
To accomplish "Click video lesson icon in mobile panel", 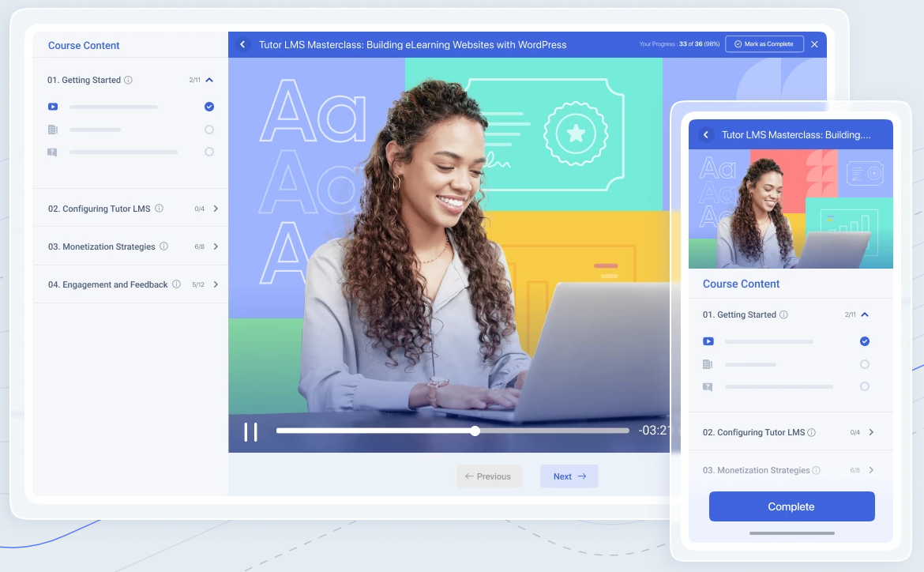I will [x=708, y=341].
